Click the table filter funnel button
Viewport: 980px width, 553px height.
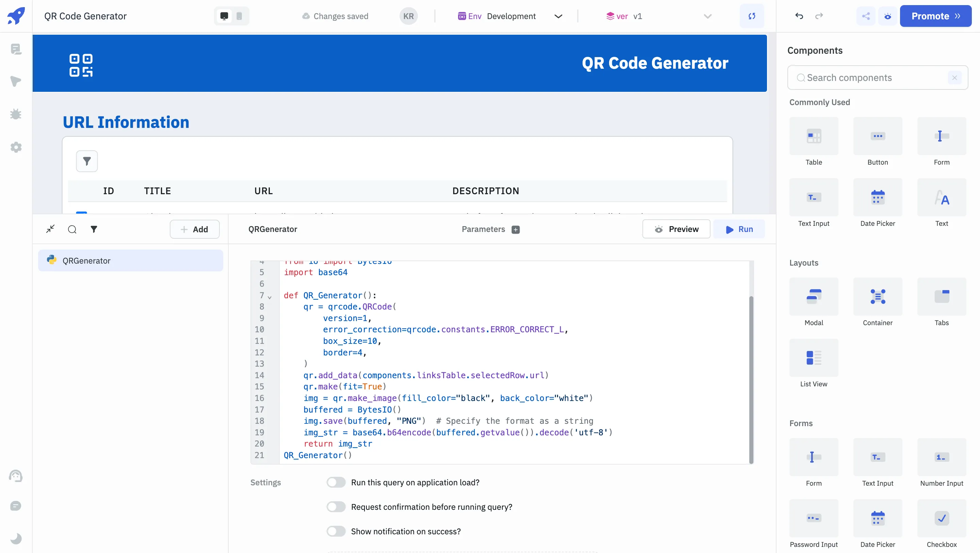coord(87,161)
